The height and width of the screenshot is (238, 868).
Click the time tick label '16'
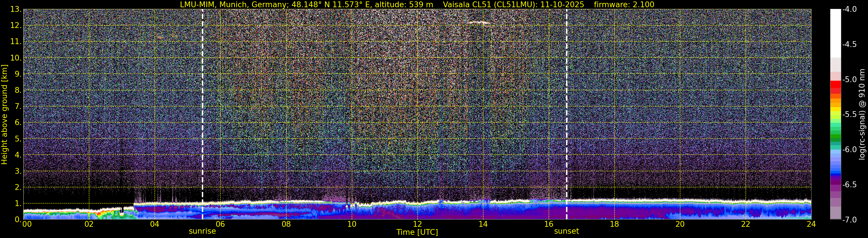pos(548,224)
